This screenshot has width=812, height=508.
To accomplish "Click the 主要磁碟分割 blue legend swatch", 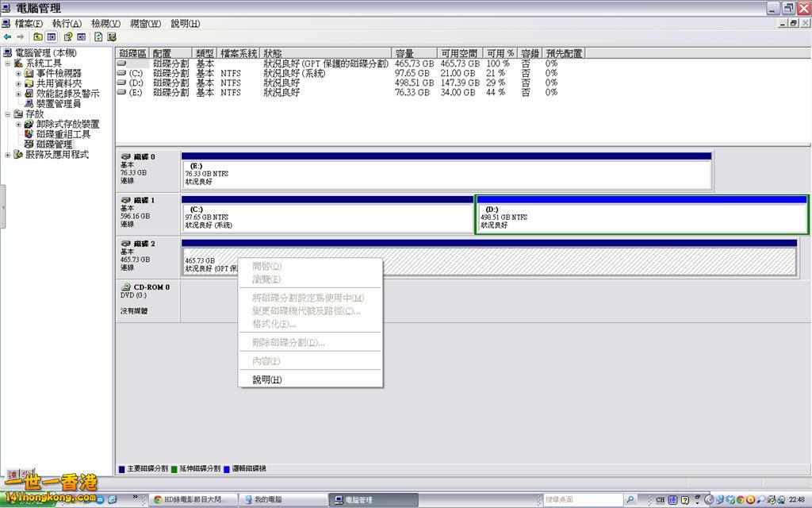I will click(121, 469).
